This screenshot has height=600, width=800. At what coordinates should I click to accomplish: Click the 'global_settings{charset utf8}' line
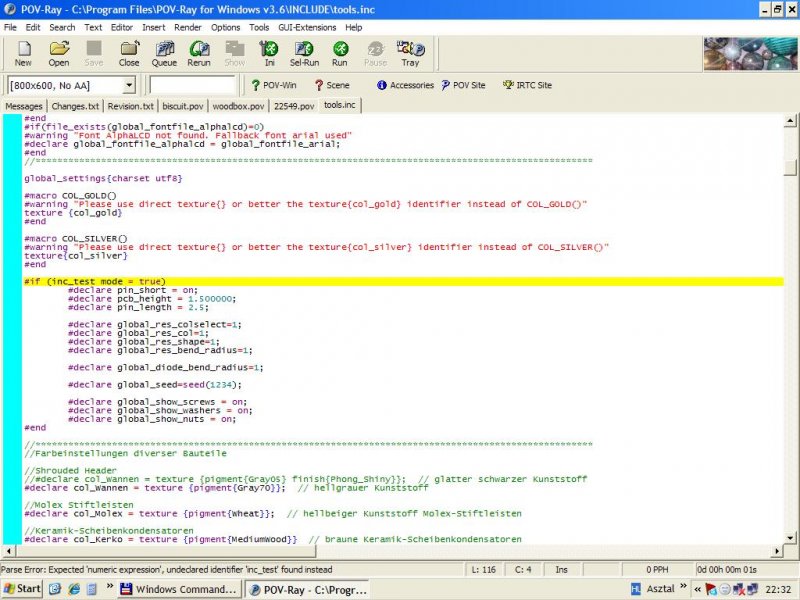click(x=103, y=179)
